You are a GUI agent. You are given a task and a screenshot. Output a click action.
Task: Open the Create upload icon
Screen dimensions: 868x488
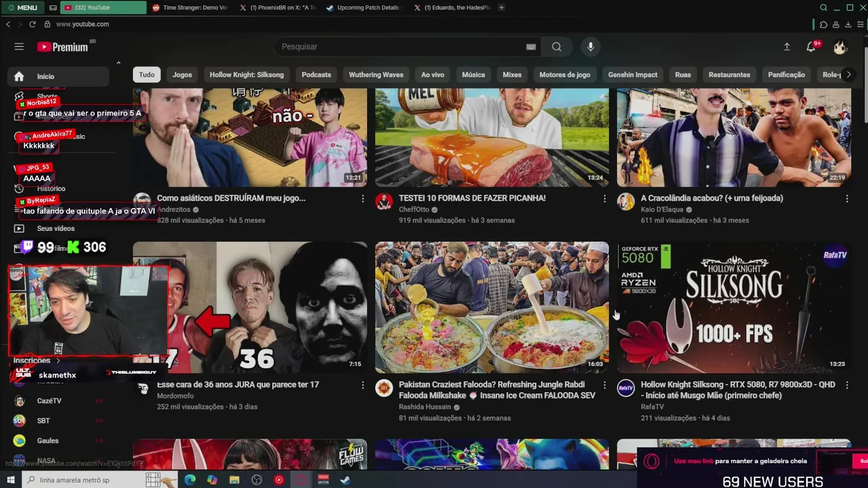click(787, 47)
